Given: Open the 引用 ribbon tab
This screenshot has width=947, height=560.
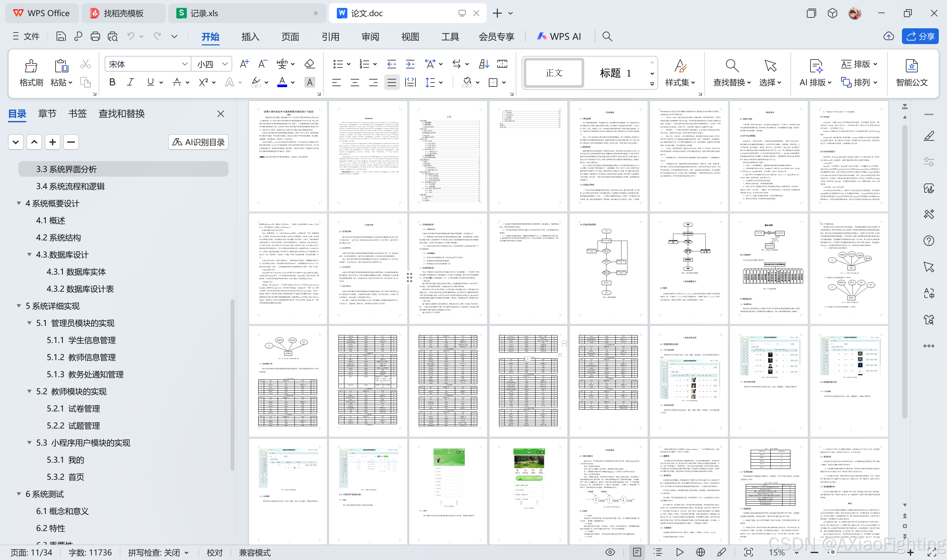Looking at the screenshot, I should pos(330,36).
